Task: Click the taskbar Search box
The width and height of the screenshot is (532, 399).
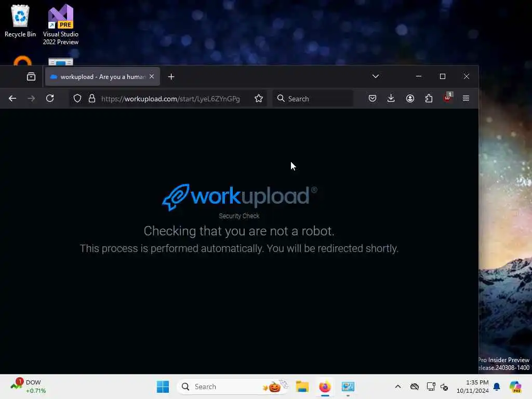Action: [233, 387]
